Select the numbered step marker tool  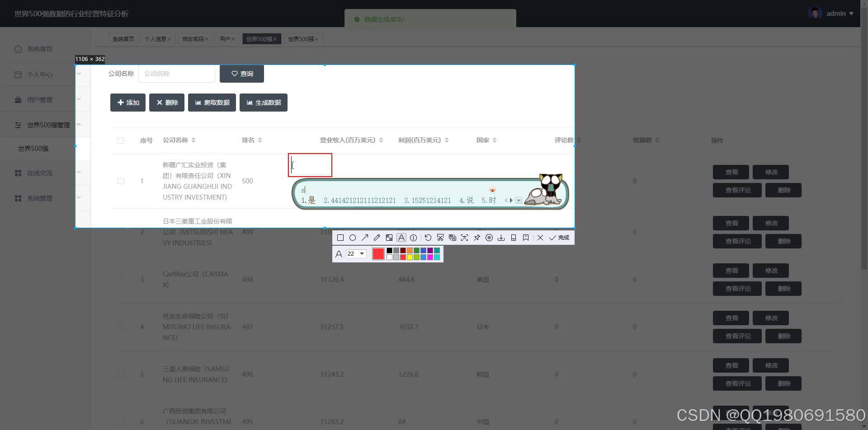tap(413, 238)
